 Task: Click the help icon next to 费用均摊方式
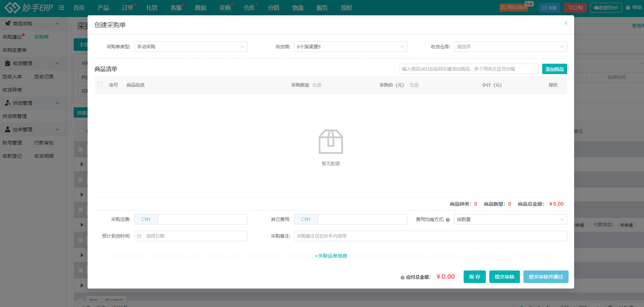pos(448,220)
